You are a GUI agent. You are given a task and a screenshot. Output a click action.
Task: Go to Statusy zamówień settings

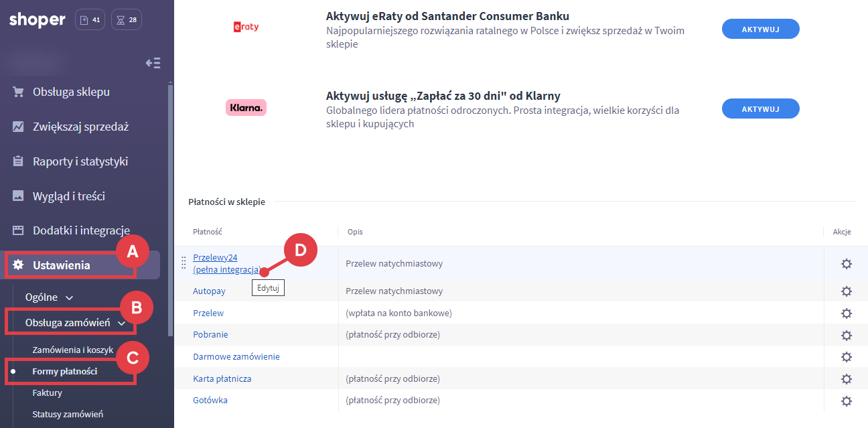click(68, 414)
